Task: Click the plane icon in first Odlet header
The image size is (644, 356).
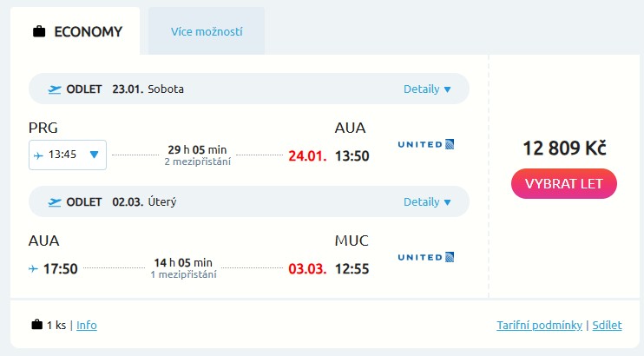Action: coord(56,89)
